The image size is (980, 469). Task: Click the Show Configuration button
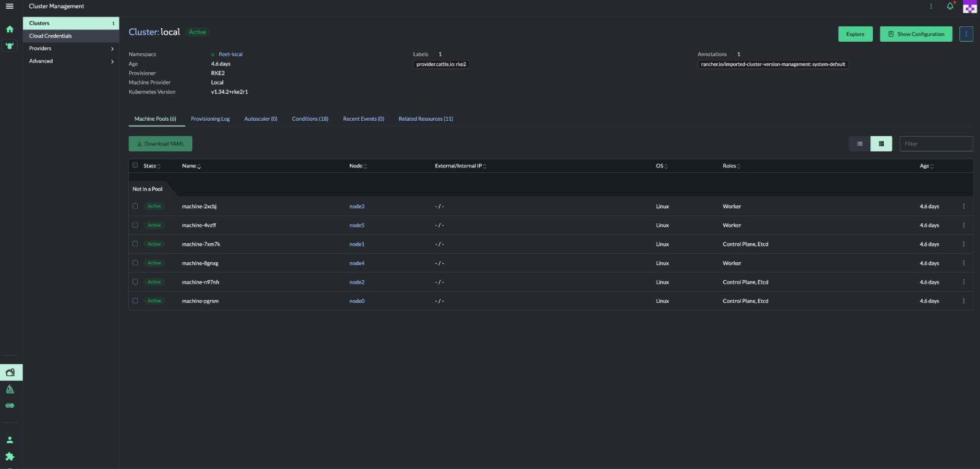pyautogui.click(x=916, y=34)
